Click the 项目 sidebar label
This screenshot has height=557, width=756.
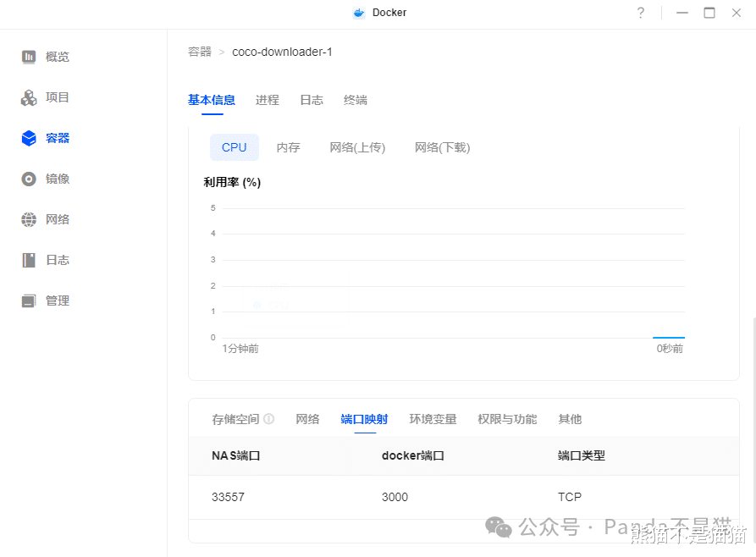[58, 97]
